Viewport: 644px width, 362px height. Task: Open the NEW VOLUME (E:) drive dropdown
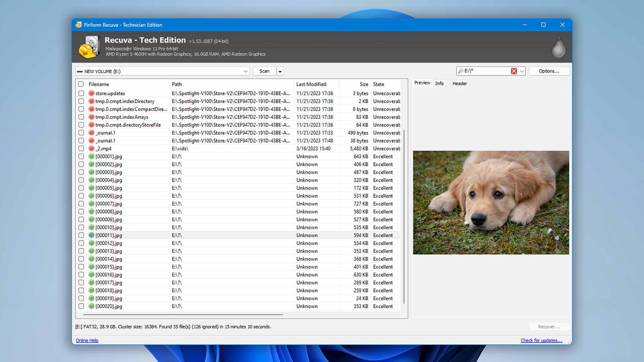coord(246,71)
